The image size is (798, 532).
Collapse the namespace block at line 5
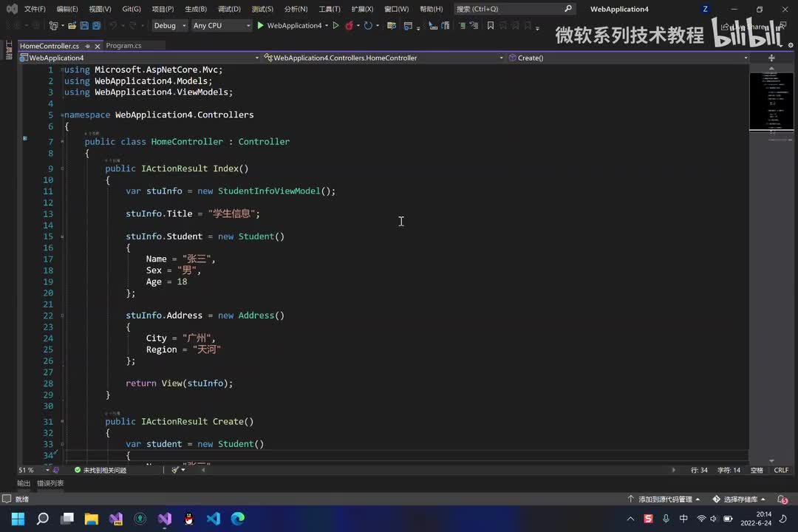[x=63, y=115]
